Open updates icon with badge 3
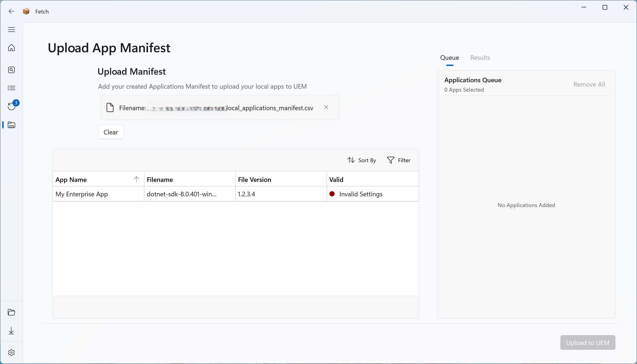 click(11, 106)
